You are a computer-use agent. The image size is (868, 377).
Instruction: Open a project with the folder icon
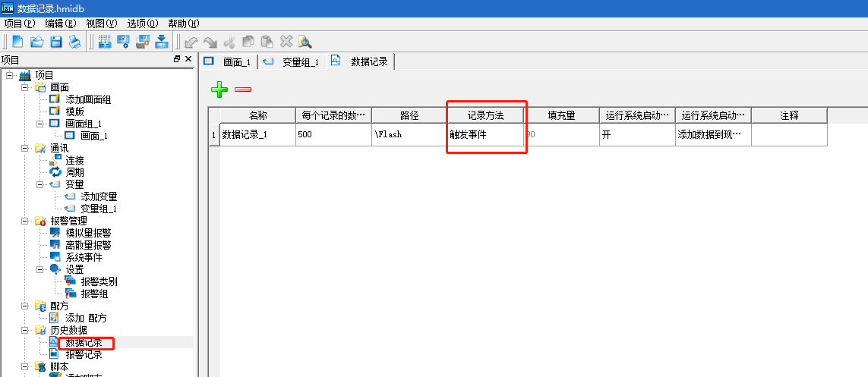[x=36, y=42]
